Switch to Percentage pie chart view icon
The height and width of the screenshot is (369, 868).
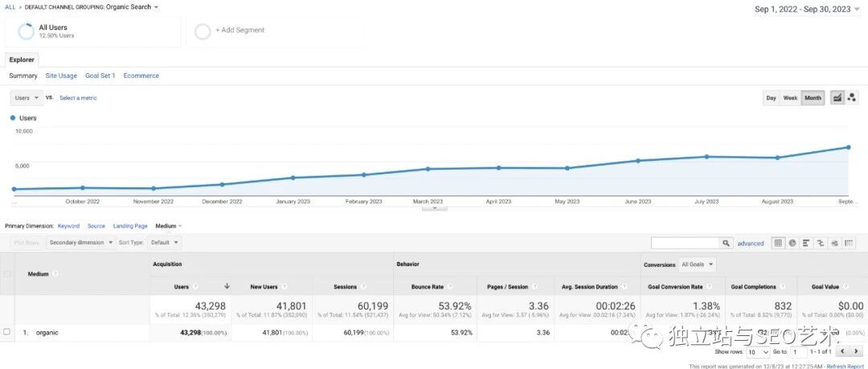pos(792,243)
